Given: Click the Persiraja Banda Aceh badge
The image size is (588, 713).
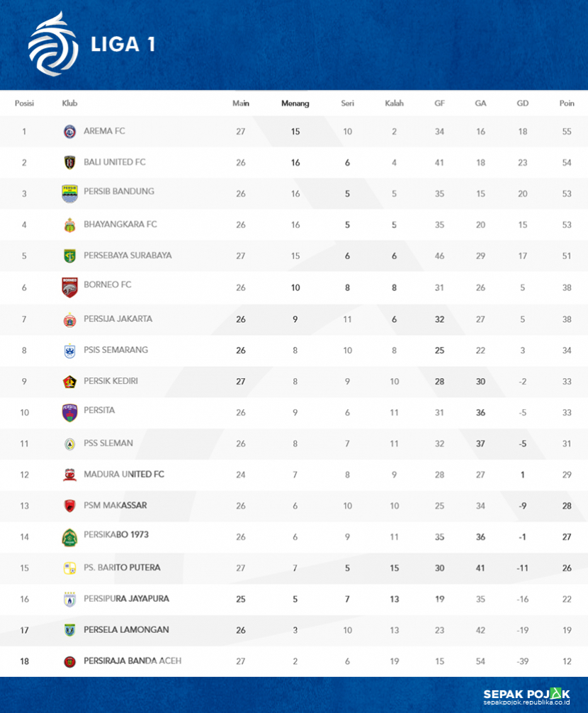Looking at the screenshot, I should click(69, 661).
